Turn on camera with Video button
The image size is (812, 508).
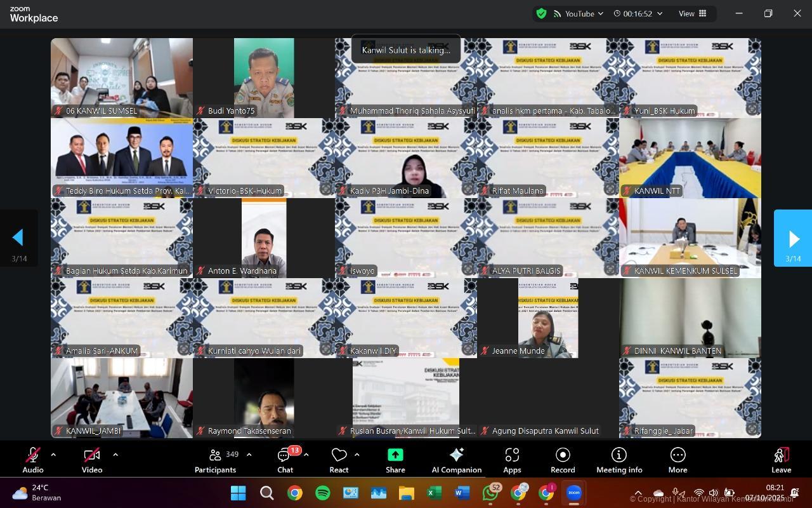[x=91, y=461]
